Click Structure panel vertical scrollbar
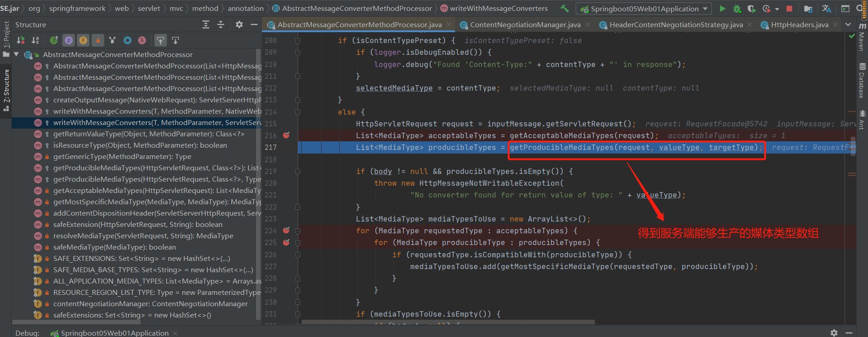The height and width of the screenshot is (337, 868). (x=259, y=183)
